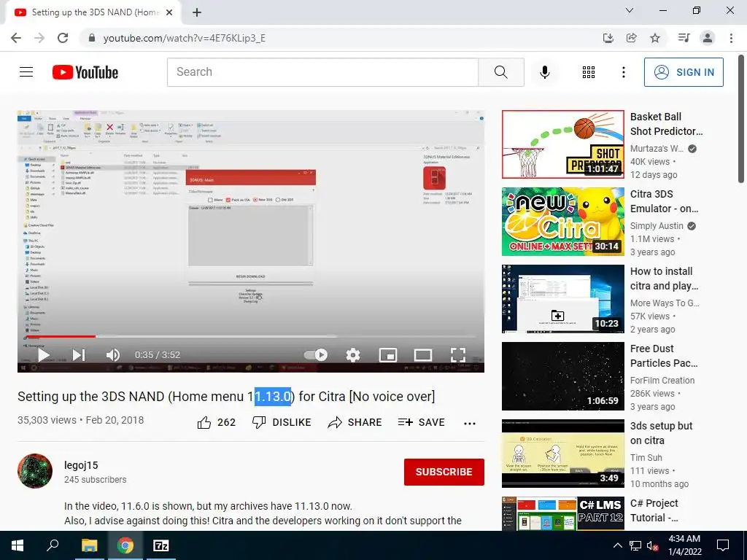The width and height of the screenshot is (747, 560).
Task: Click the Simply Austin channel name
Action: point(657,226)
